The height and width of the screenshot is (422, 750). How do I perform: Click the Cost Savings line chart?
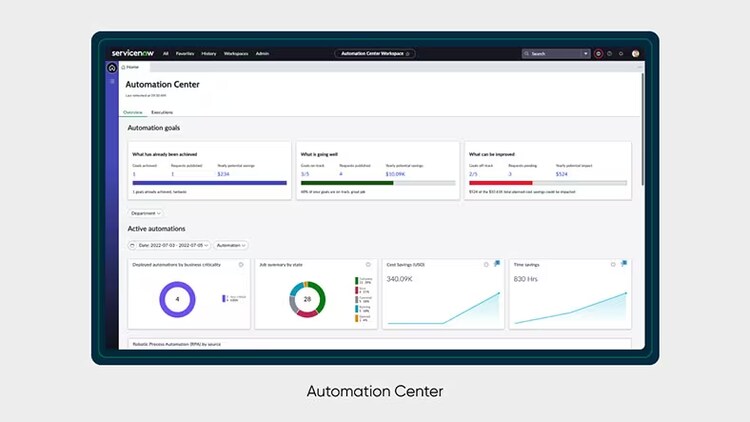pos(443,309)
